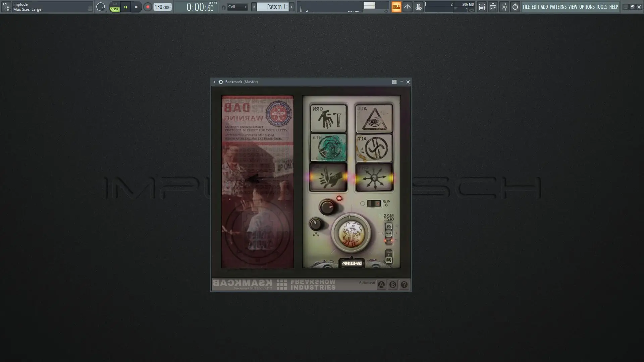Screen dimensions: 644x362
Task: Click the Backmask help question icon
Action: (404, 285)
